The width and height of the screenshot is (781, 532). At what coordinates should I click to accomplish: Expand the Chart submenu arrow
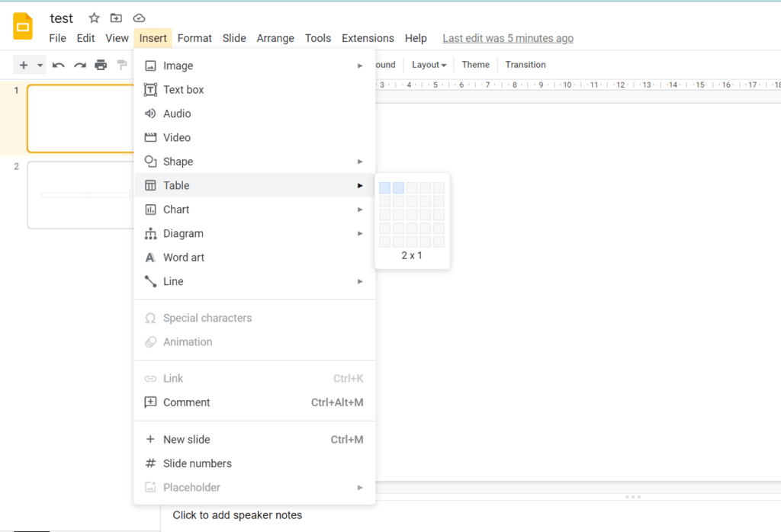pos(360,210)
